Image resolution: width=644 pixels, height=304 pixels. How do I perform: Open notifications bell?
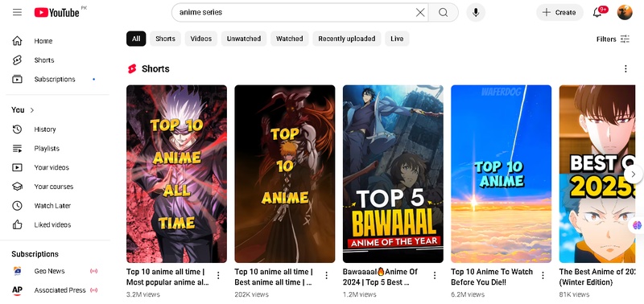tap(597, 12)
